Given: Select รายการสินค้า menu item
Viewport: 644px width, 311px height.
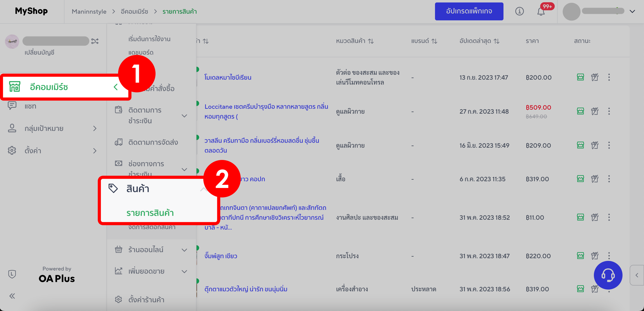Looking at the screenshot, I should coord(150,213).
